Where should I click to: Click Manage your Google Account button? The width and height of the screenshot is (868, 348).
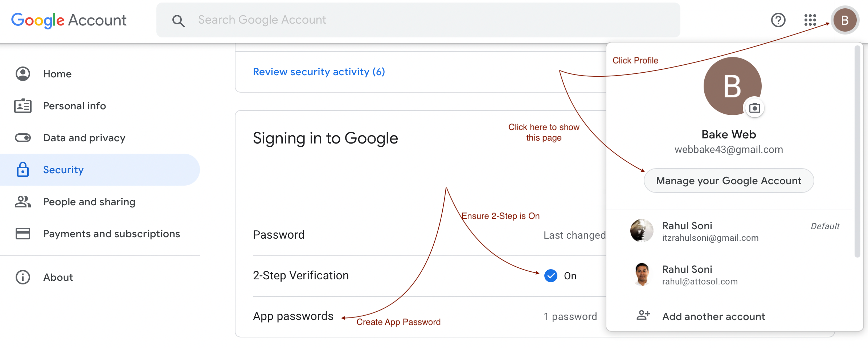(x=729, y=181)
